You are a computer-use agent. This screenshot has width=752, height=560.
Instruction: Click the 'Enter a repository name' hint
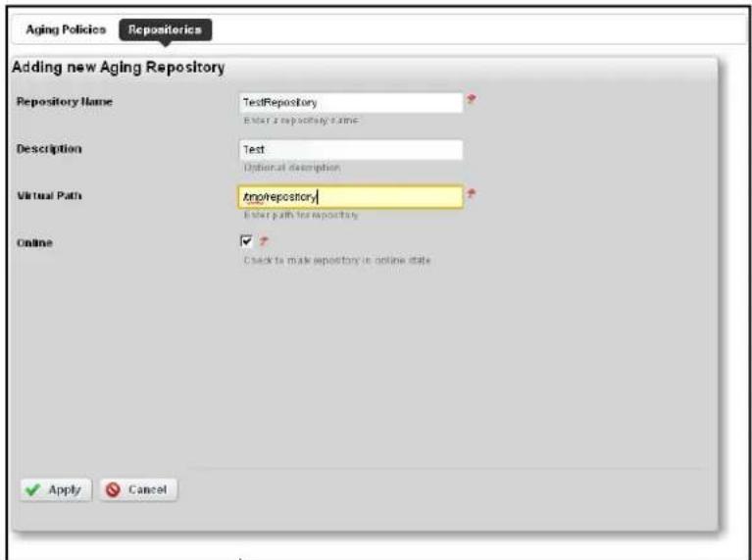point(301,121)
